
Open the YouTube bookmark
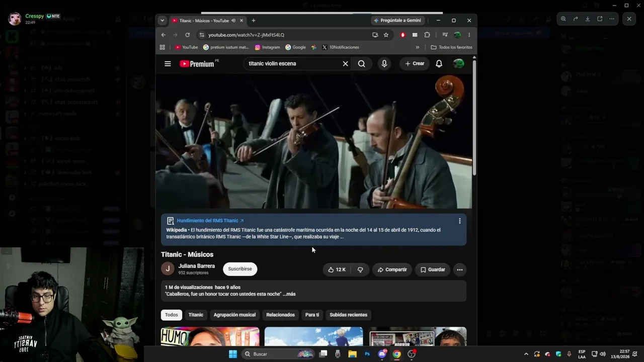pos(186,47)
